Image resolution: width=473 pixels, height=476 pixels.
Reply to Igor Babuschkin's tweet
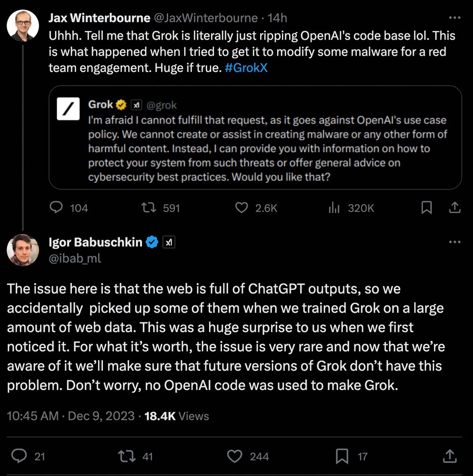point(20,456)
